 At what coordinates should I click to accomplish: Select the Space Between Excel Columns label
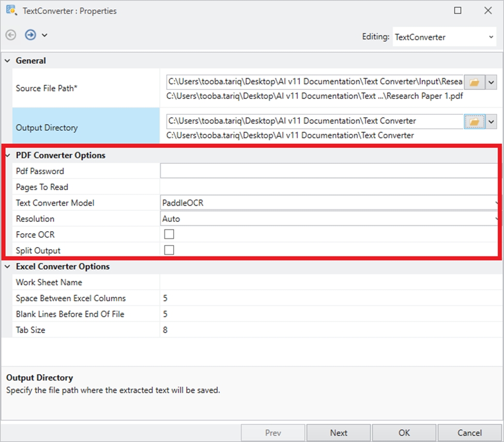click(x=71, y=298)
